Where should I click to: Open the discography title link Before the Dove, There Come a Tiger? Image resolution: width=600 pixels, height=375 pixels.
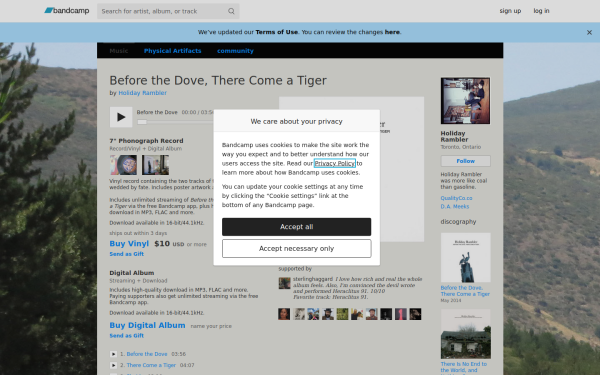pos(465,291)
